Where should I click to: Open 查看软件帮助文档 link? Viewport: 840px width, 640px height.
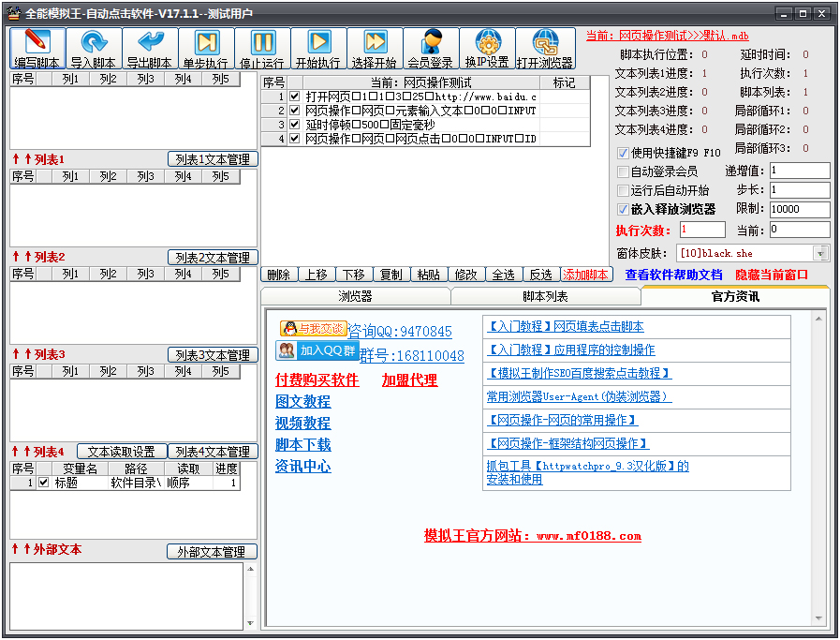674,275
